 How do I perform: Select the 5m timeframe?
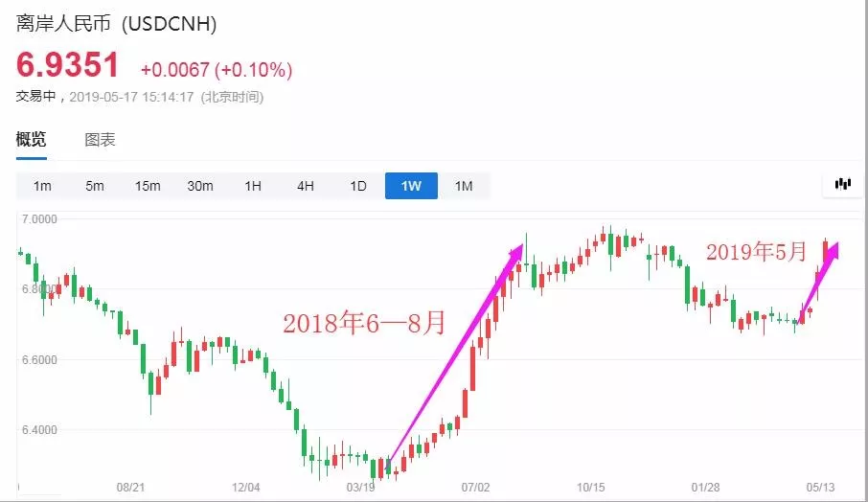95,186
